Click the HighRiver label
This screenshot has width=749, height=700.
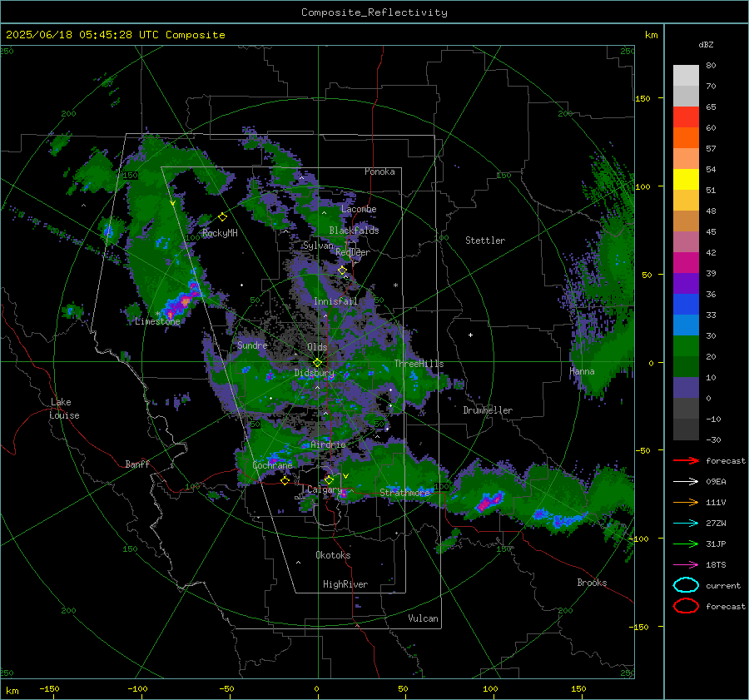345,584
